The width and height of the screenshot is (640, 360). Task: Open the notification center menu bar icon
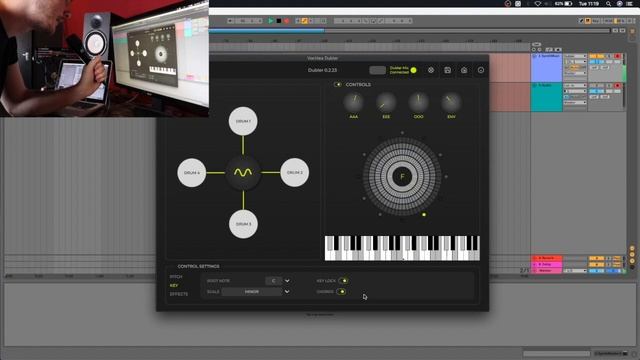click(630, 4)
